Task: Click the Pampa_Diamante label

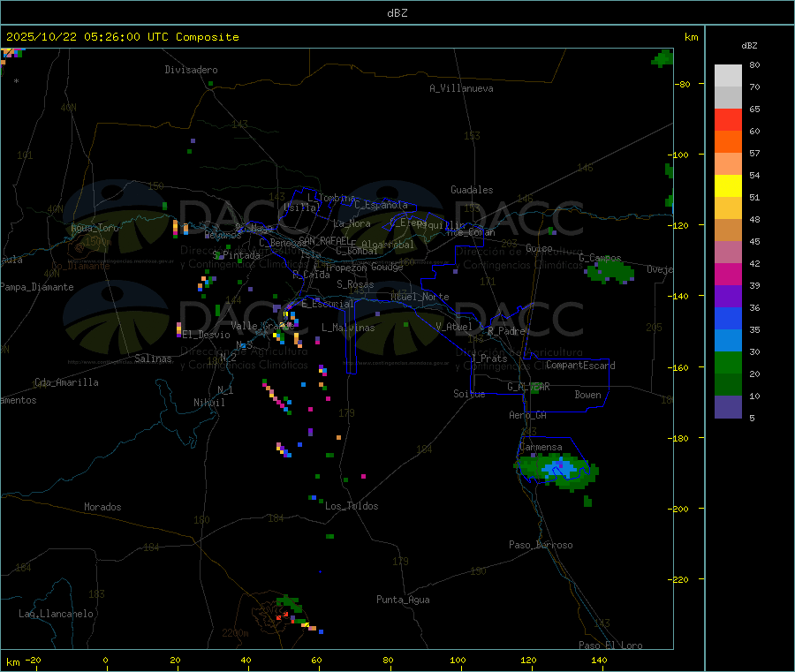Action: click(36, 287)
